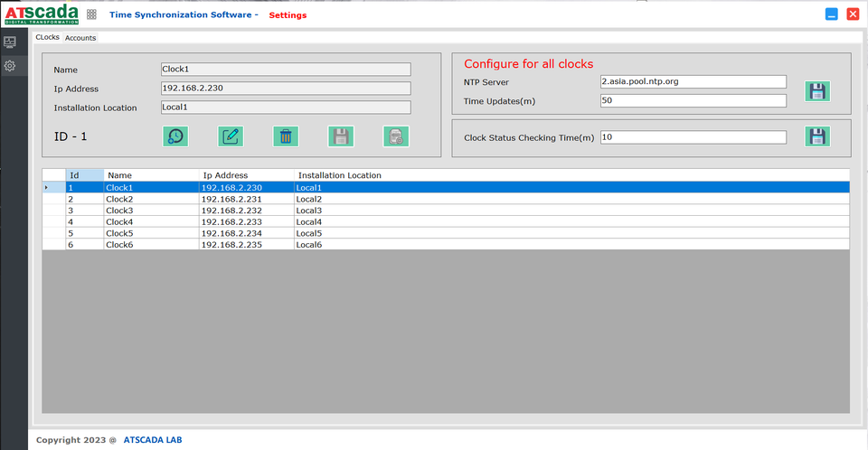Save the NTP Server configuration
The width and height of the screenshot is (868, 450).
pos(817,91)
